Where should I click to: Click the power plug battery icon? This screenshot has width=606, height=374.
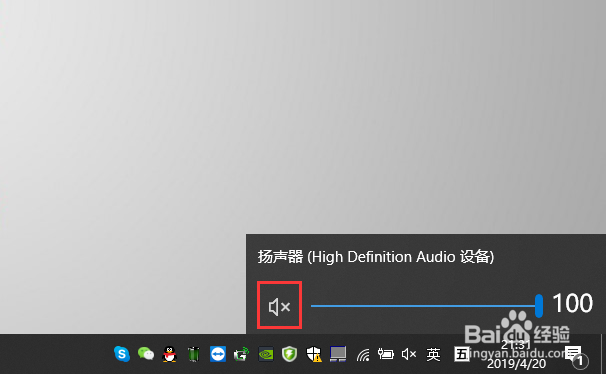click(386, 354)
